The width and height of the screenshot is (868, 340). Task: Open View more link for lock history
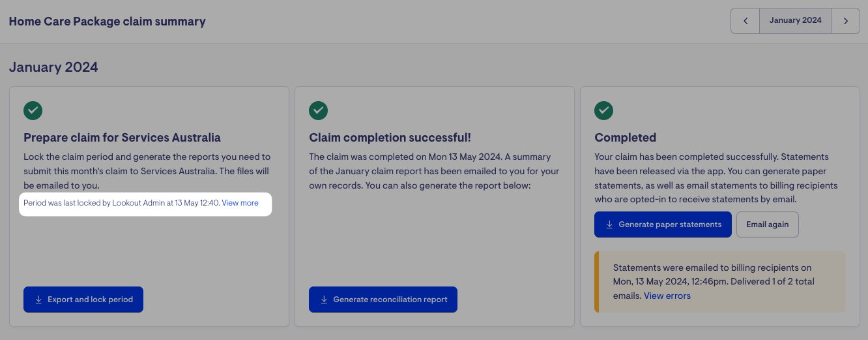pos(240,203)
